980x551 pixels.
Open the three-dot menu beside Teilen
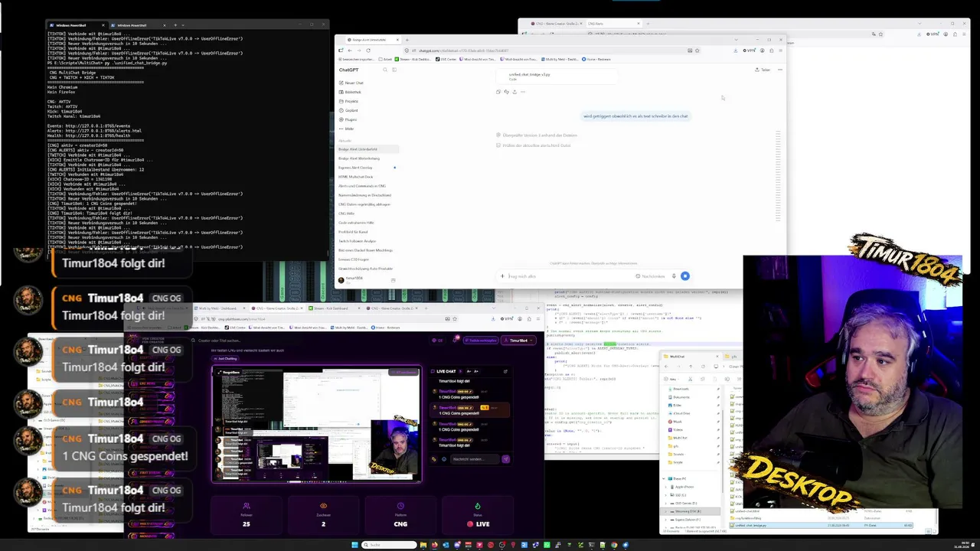[x=779, y=70]
